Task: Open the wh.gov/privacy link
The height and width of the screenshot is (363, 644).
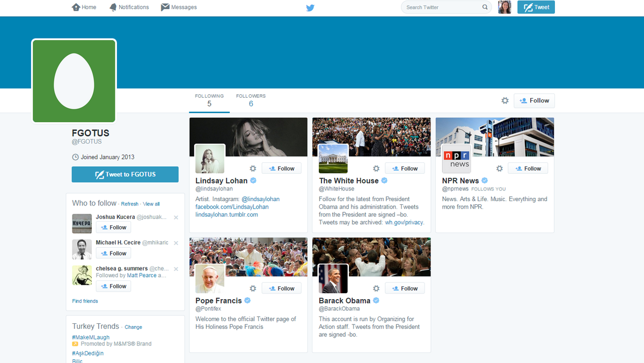Action: 404,223
